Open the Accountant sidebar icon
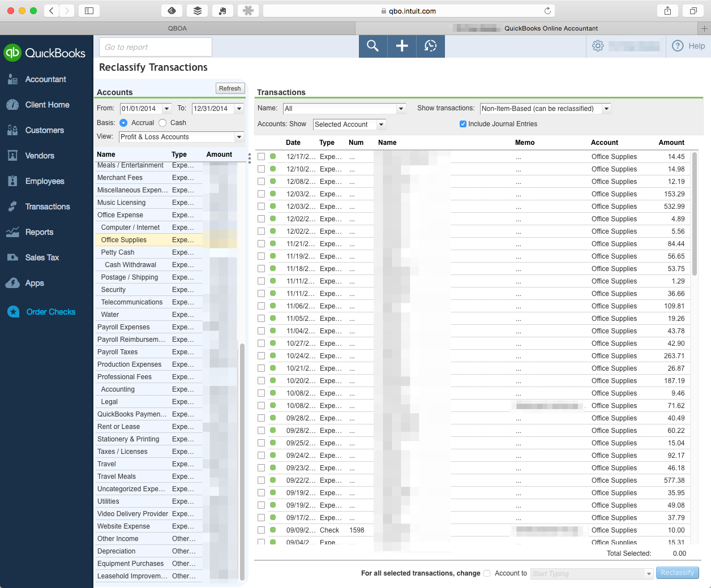 pos(12,79)
